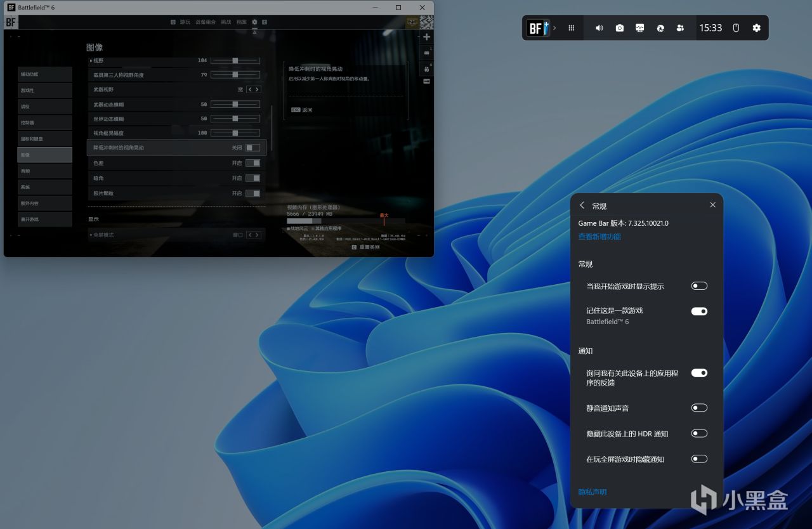This screenshot has width=812, height=529.
Task: Click the Game Bar clock showing 15:33
Action: pos(710,28)
